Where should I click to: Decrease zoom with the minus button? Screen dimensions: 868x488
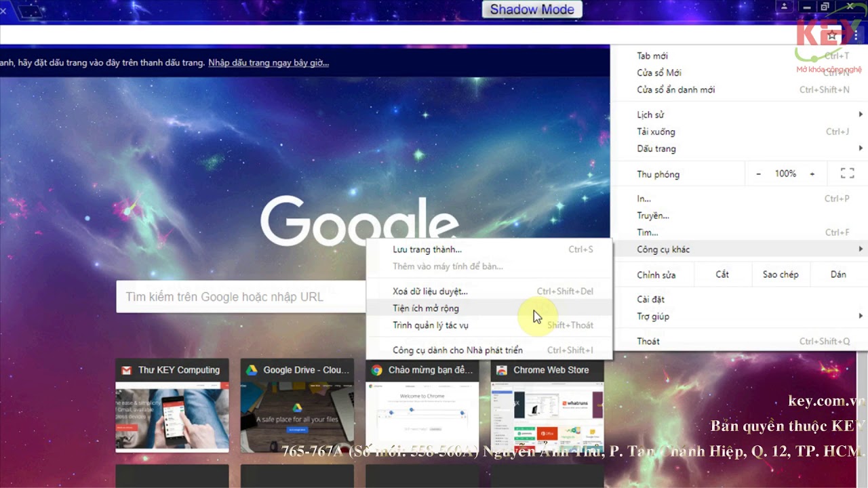(758, 174)
